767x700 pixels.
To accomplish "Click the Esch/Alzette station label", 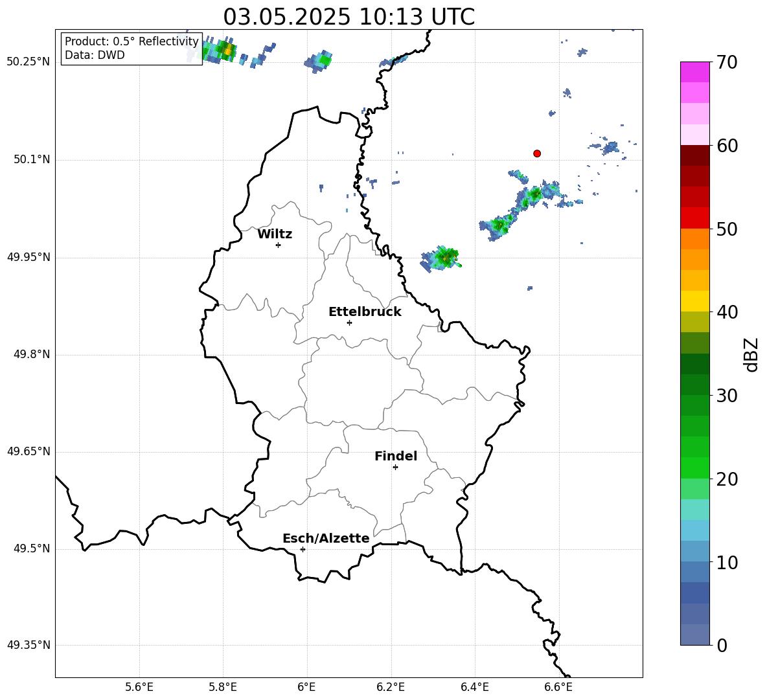I will point(326,539).
